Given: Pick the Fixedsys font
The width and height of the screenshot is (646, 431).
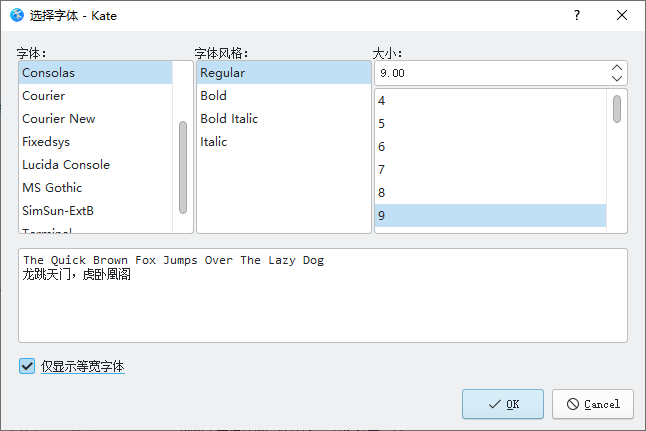Looking at the screenshot, I should [46, 142].
